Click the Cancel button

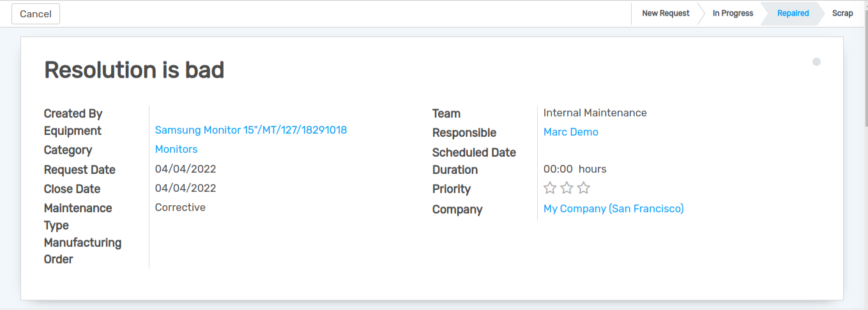36,14
